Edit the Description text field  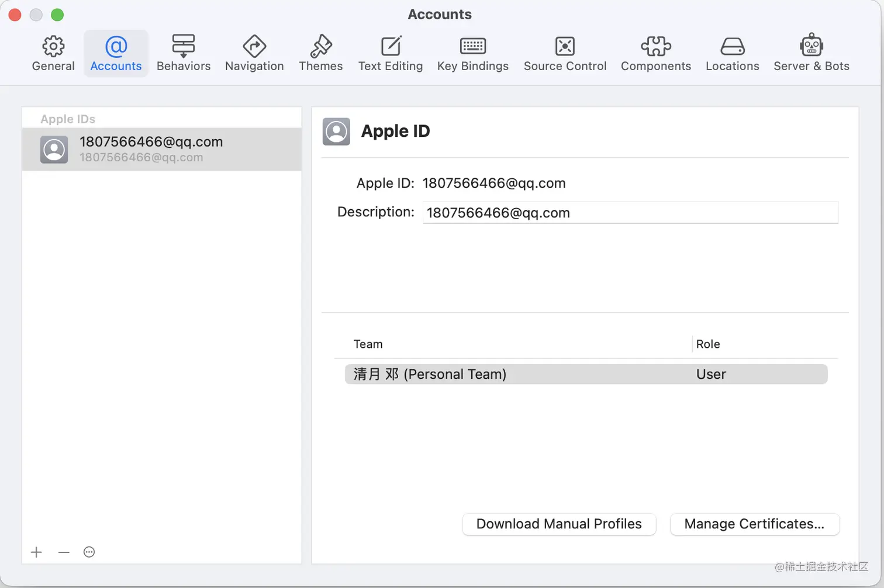[x=630, y=213]
